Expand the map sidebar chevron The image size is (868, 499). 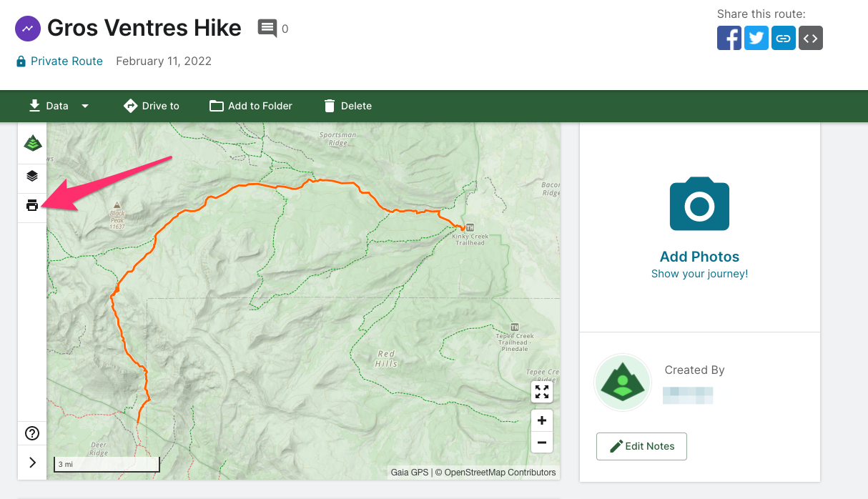coord(32,463)
